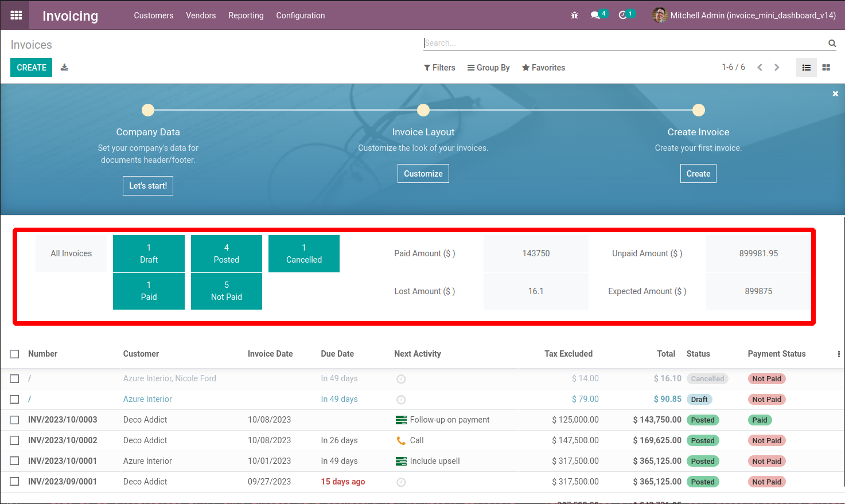Click in the Search input field
The width and height of the screenshot is (845, 504).
[x=624, y=43]
